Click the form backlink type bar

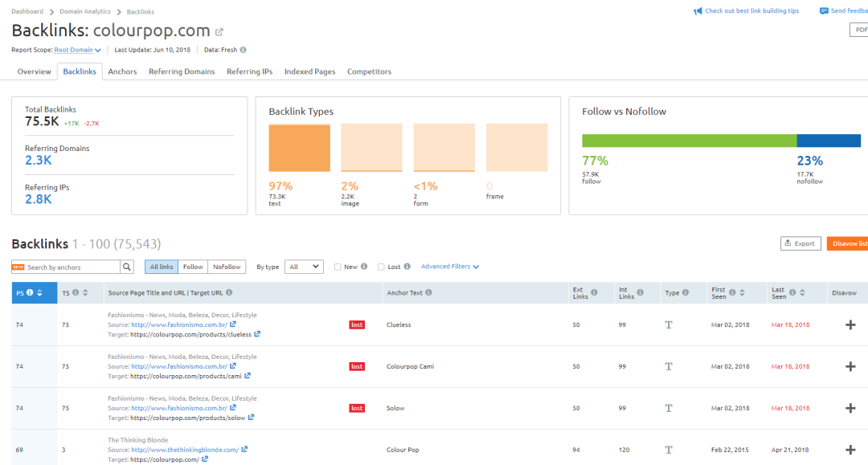coord(444,148)
